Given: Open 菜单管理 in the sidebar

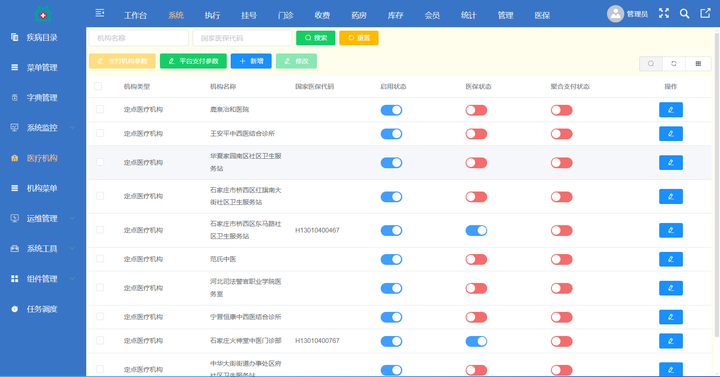Looking at the screenshot, I should (x=43, y=68).
